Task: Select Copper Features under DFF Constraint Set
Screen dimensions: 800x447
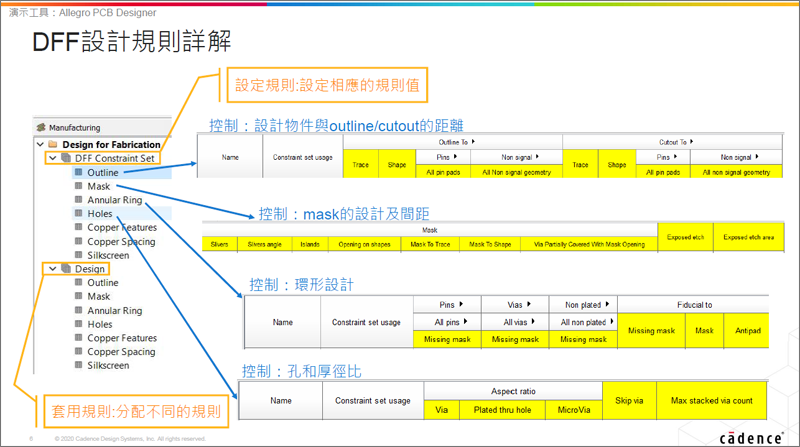Action: (122, 228)
